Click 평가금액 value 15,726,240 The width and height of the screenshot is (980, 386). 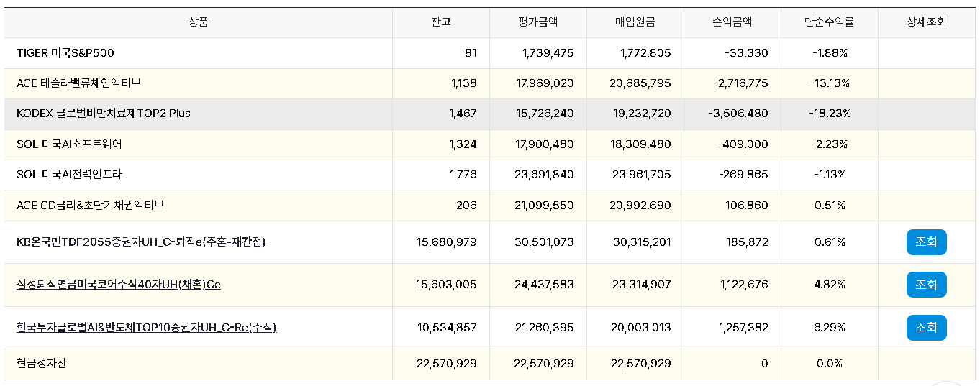pos(544,114)
